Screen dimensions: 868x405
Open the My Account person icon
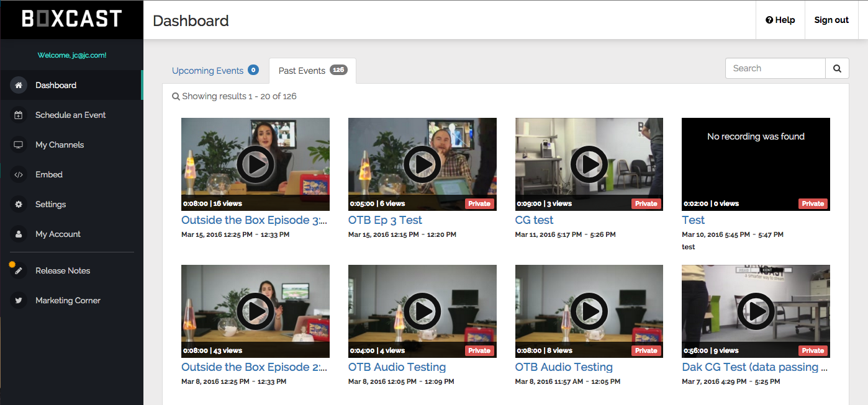click(x=18, y=234)
